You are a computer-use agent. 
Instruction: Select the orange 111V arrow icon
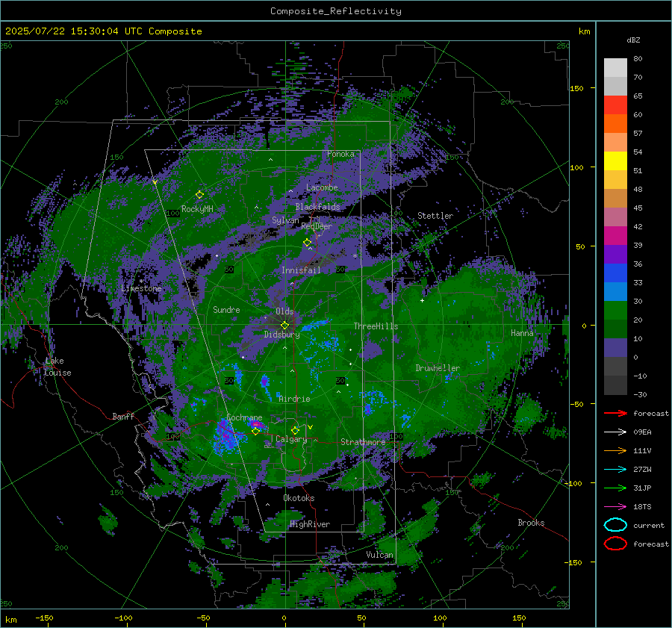coord(615,450)
